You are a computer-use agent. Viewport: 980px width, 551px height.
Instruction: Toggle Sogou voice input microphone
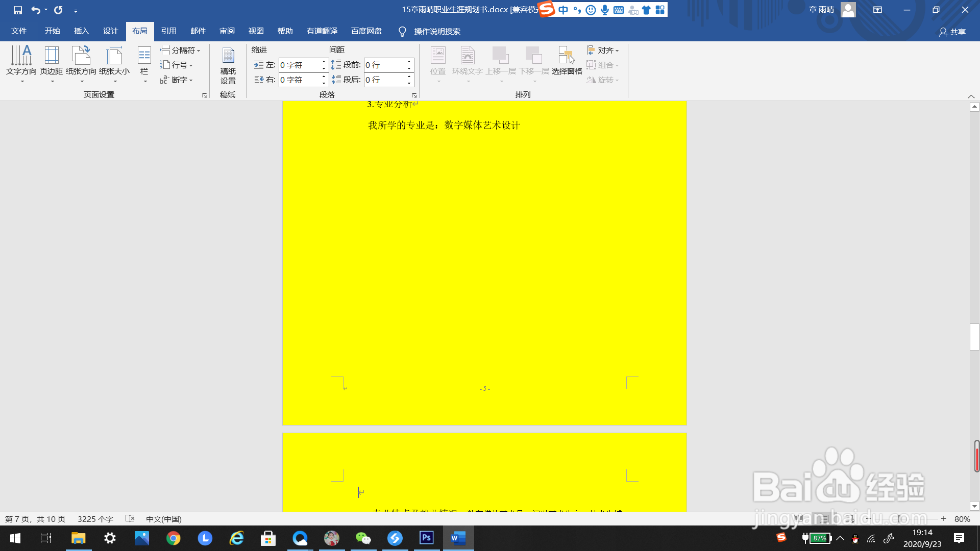[605, 10]
